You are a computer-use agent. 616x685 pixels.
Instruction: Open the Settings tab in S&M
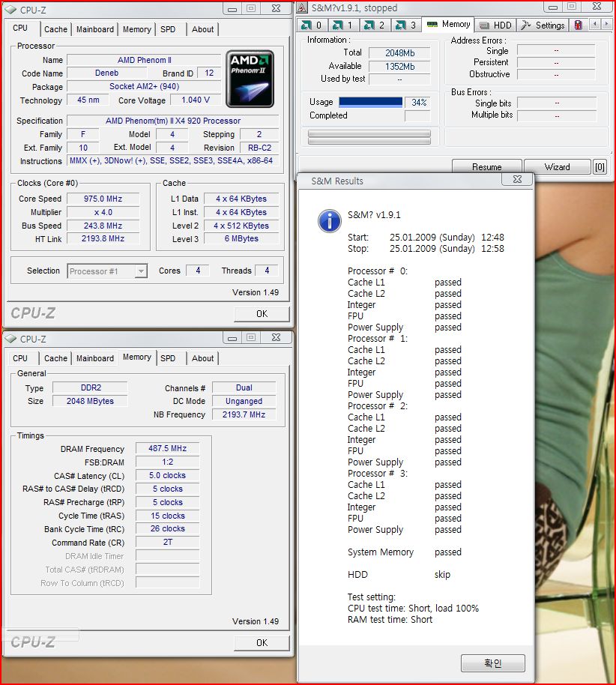click(543, 25)
